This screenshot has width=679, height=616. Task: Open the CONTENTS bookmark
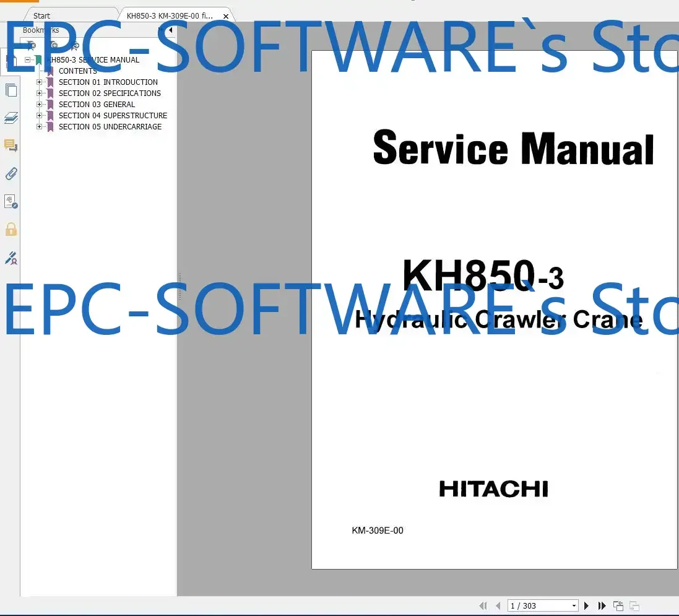pos(78,71)
